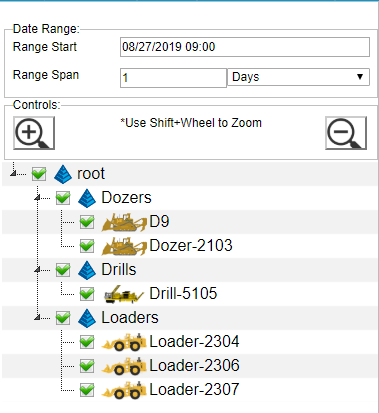Click the zoom in magnifier button

34,133
